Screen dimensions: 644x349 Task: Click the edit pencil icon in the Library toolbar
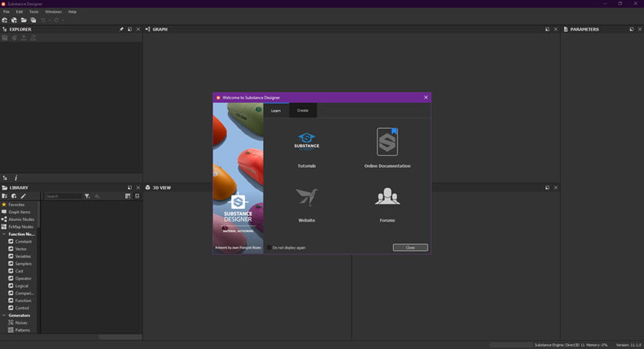pos(23,196)
